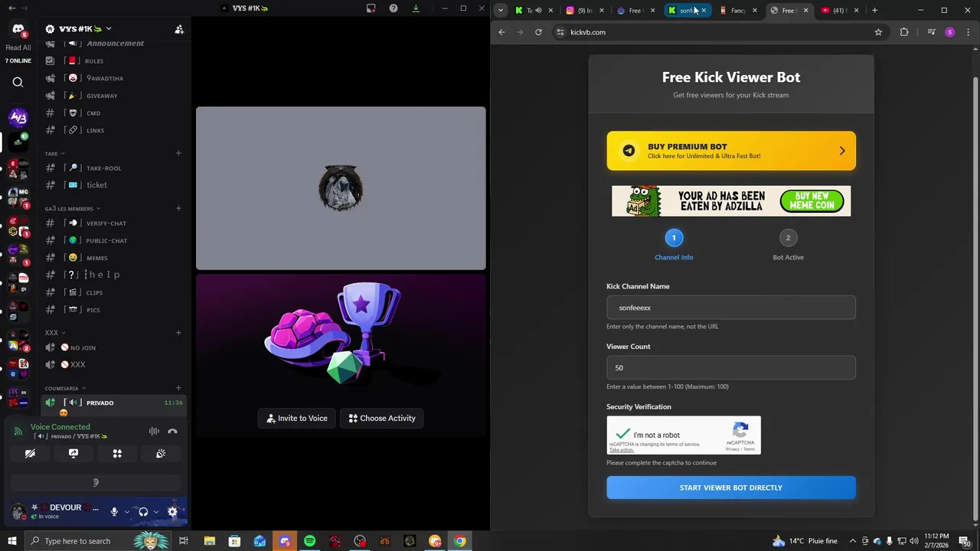Open soundboard icon in voice panel

click(x=161, y=454)
